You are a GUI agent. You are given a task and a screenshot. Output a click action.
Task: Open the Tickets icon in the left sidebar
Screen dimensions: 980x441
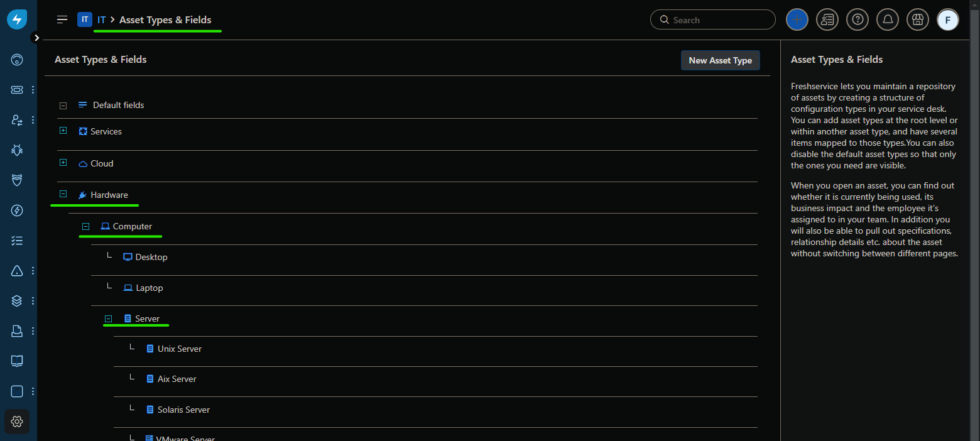coord(16,89)
